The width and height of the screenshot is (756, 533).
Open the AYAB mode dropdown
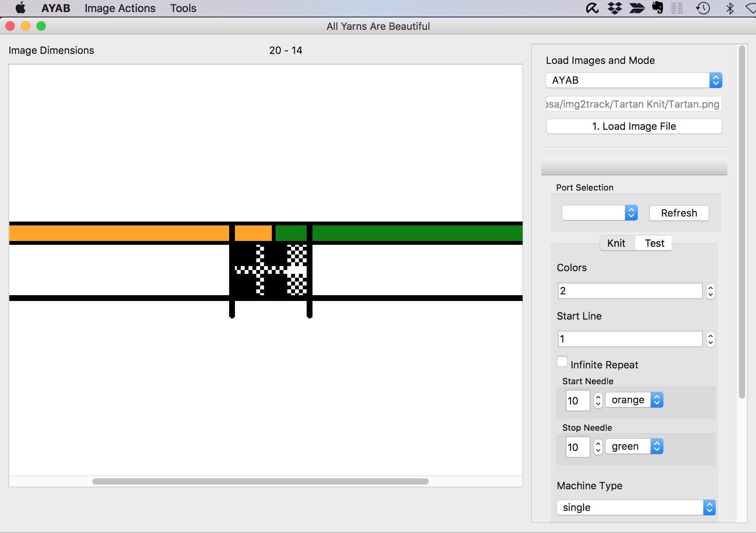coord(633,80)
